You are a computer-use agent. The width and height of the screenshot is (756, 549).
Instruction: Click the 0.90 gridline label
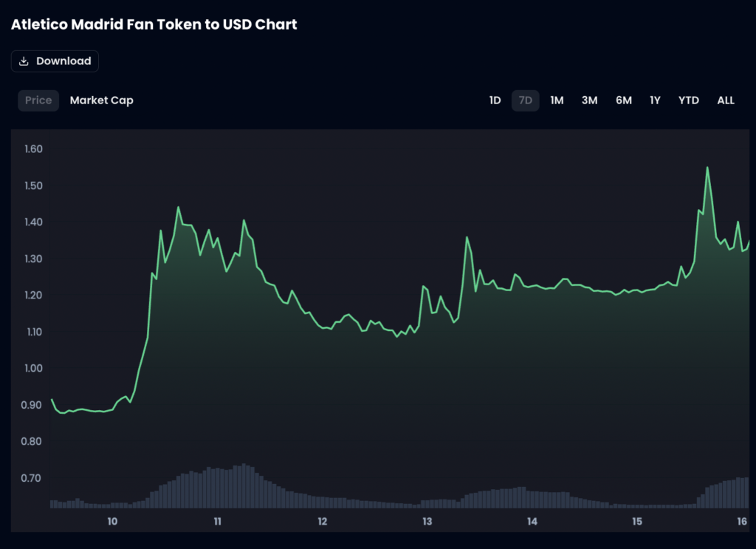(33, 405)
